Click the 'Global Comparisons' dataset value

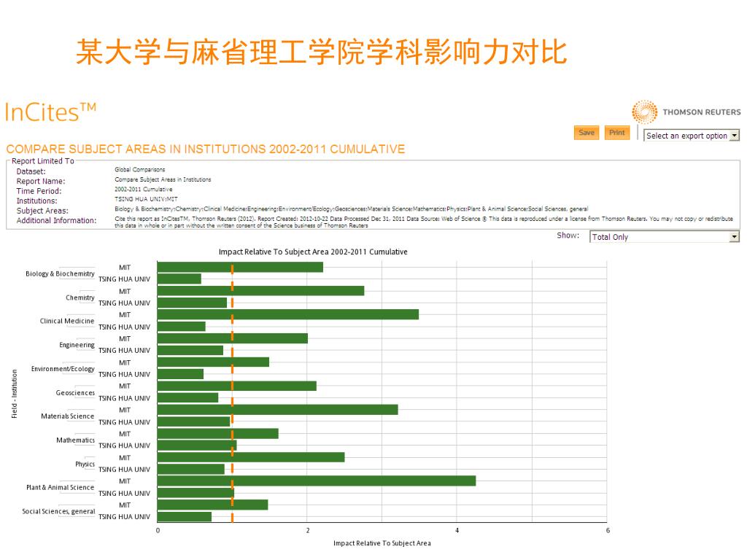point(139,169)
